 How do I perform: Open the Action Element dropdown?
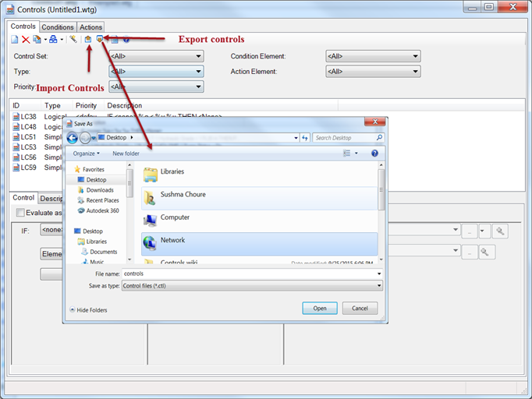(373, 72)
